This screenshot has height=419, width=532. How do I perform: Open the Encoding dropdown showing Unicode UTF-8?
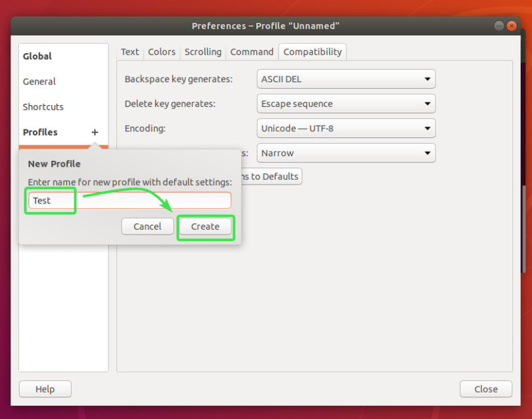[x=345, y=128]
